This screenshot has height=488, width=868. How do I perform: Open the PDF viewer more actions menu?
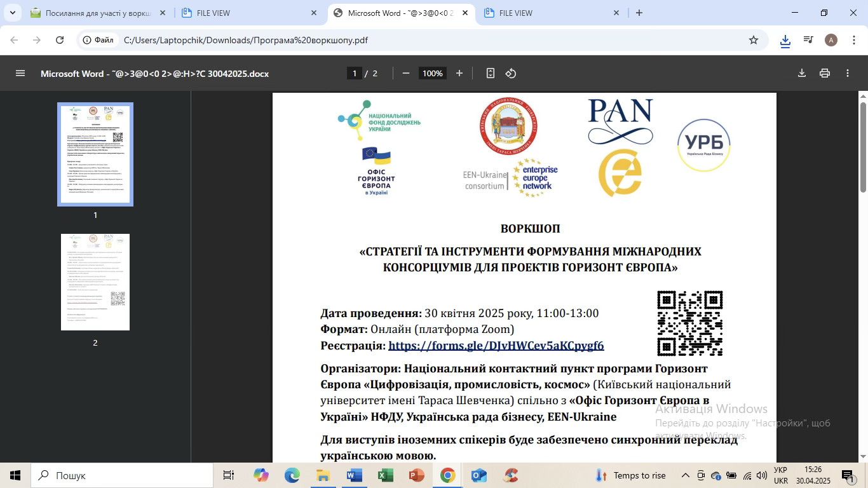(x=848, y=73)
